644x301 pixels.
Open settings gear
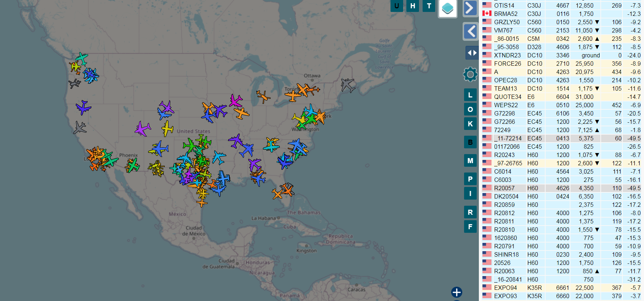coord(470,75)
